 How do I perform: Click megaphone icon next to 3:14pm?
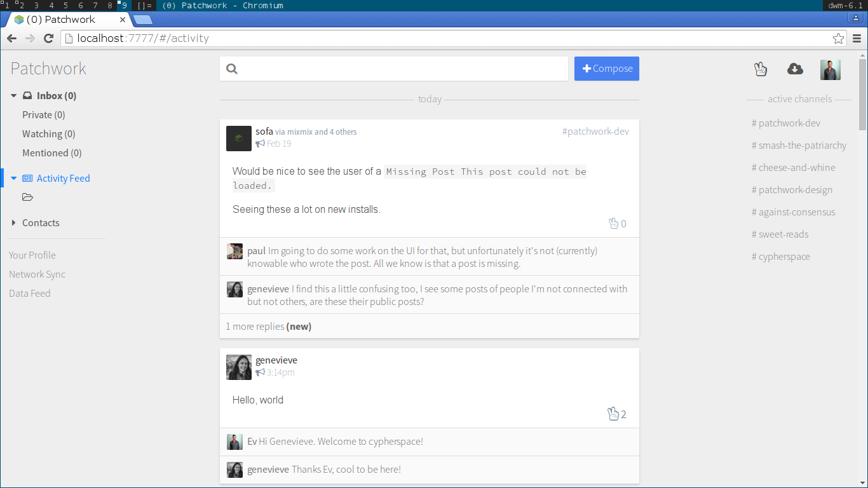click(x=260, y=372)
